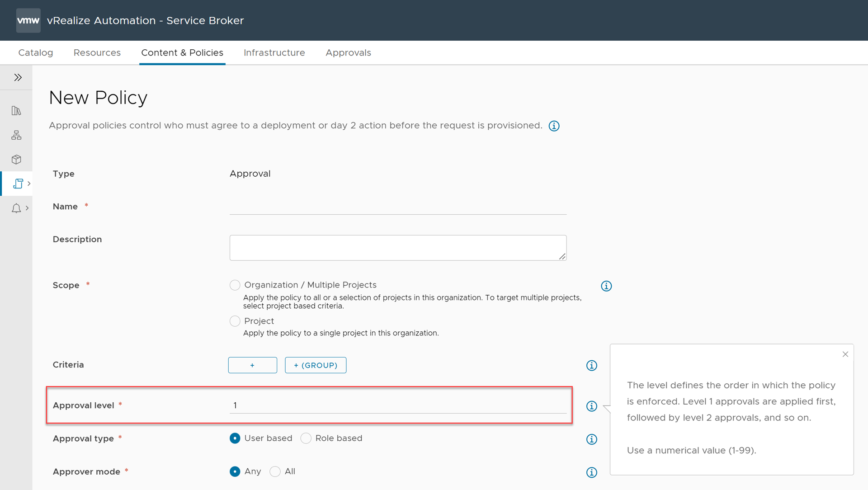Click the cube content sidebar icon
Image resolution: width=868 pixels, height=490 pixels.
[x=16, y=160]
